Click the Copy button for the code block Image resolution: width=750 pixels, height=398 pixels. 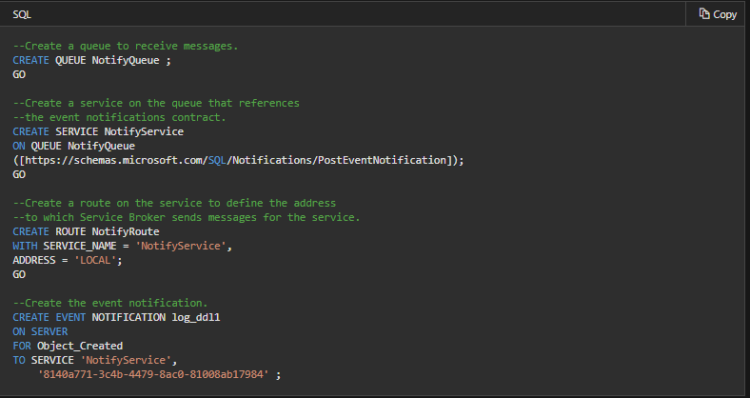[x=717, y=14]
